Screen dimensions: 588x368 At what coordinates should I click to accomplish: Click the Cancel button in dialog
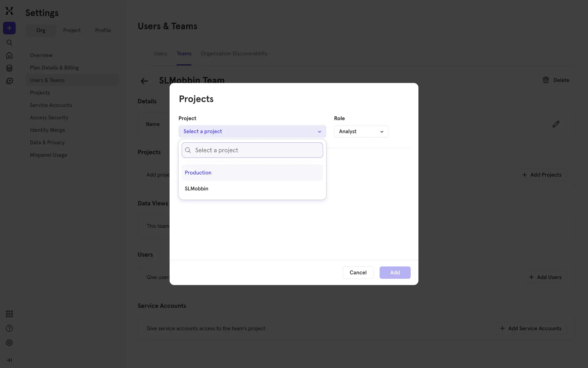coord(358,273)
